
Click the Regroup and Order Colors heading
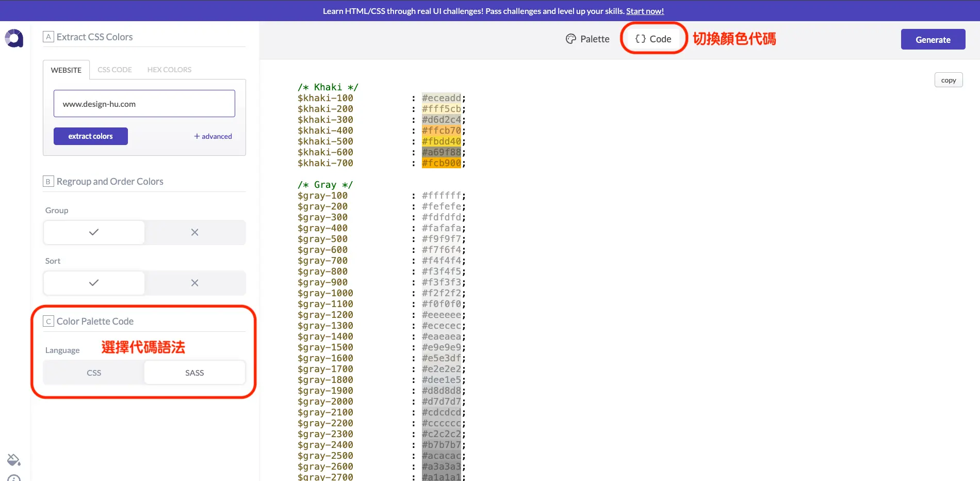click(110, 182)
